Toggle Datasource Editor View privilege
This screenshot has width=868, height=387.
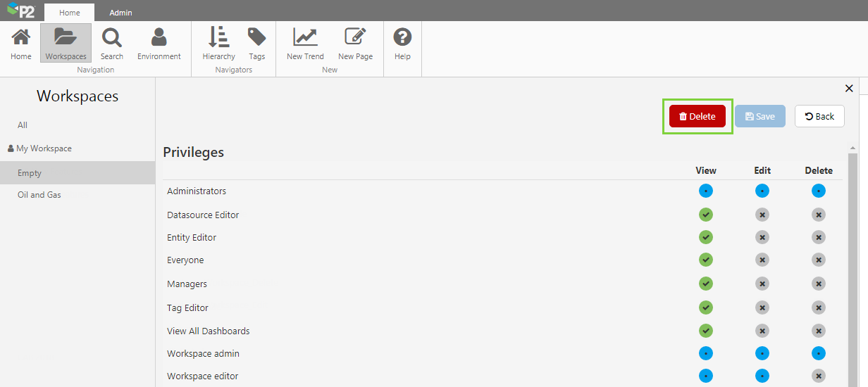[x=706, y=215]
